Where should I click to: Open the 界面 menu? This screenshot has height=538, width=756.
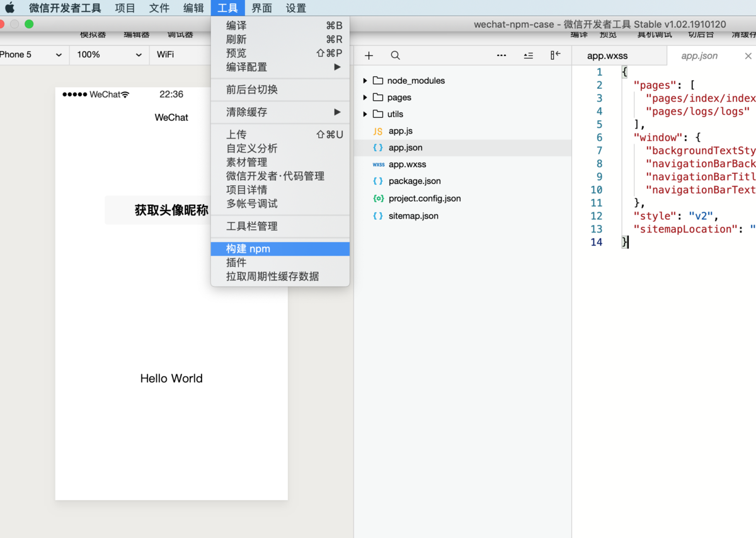point(261,8)
